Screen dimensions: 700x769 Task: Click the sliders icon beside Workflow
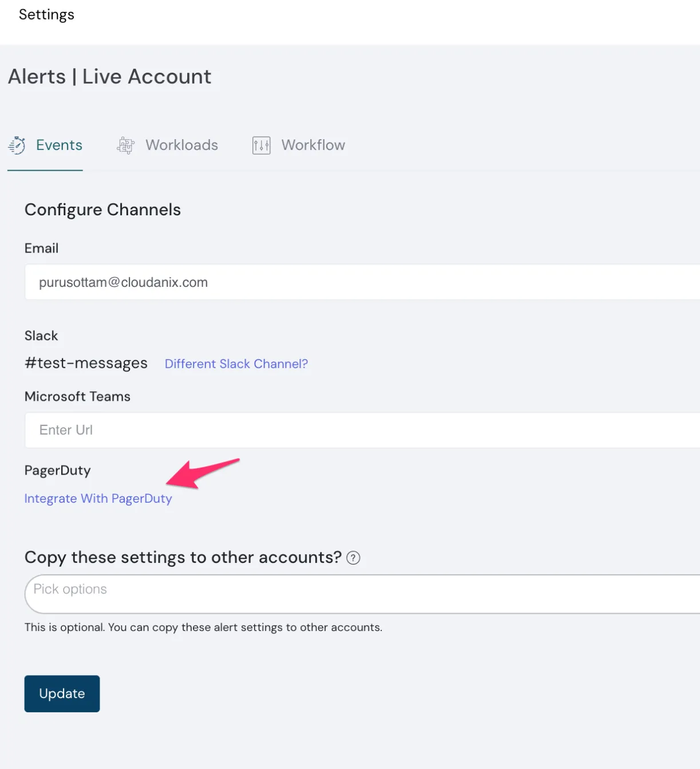tap(261, 145)
